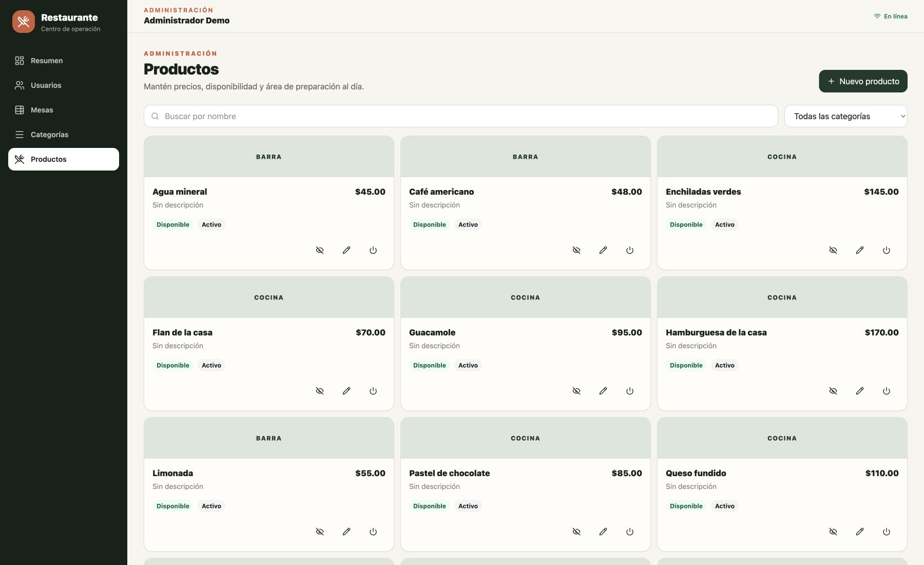Screen dimensions: 924x565
Task: Mark Pastel de chocolate unavailable via eye icon
Action: 576,532
